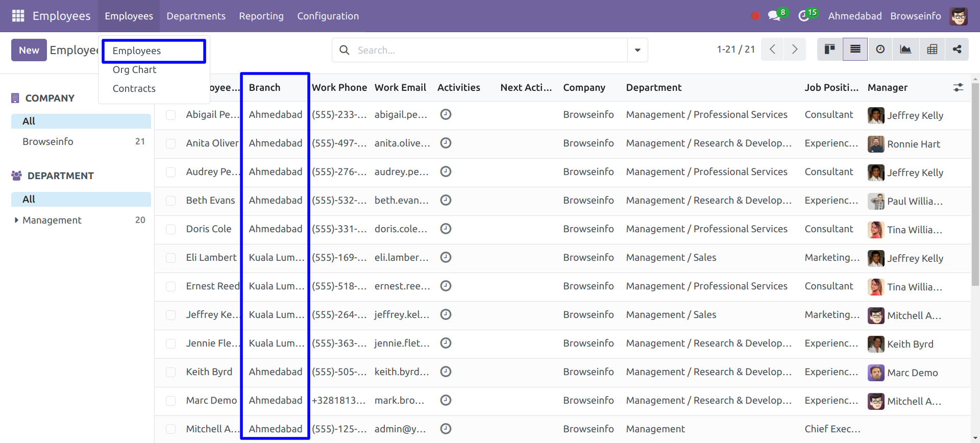The image size is (980, 443).
Task: Open the Hierarchy view
Action: pos(957,50)
